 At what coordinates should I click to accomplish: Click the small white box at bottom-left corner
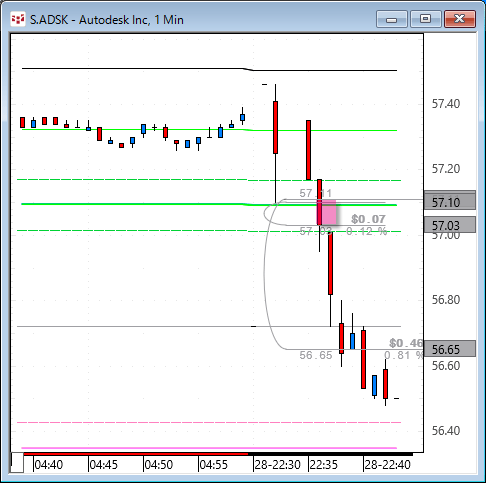[x=17, y=462]
